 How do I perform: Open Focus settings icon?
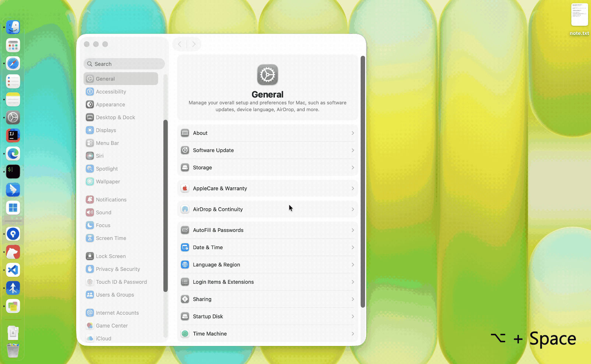click(90, 225)
